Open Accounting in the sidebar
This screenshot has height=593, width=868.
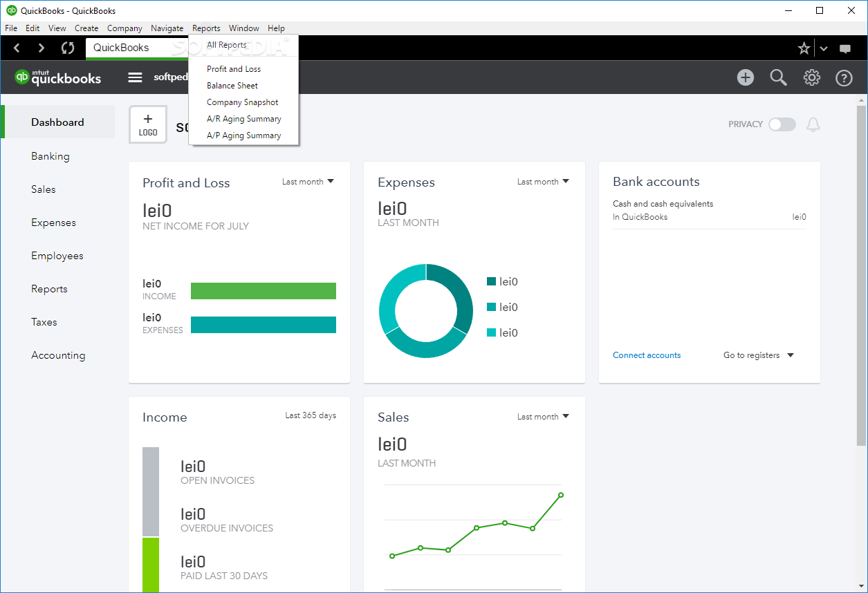click(x=58, y=355)
